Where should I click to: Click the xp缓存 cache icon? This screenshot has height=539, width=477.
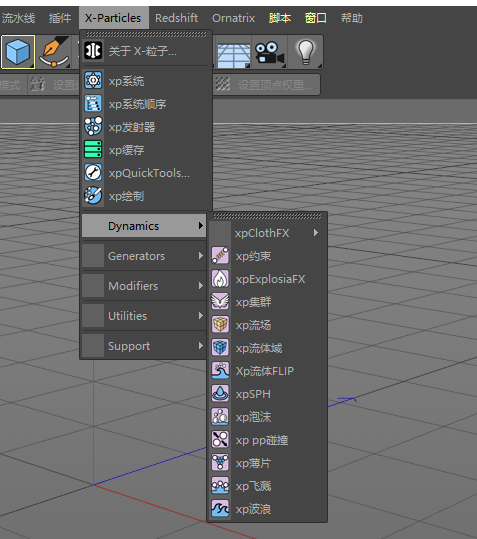point(93,150)
